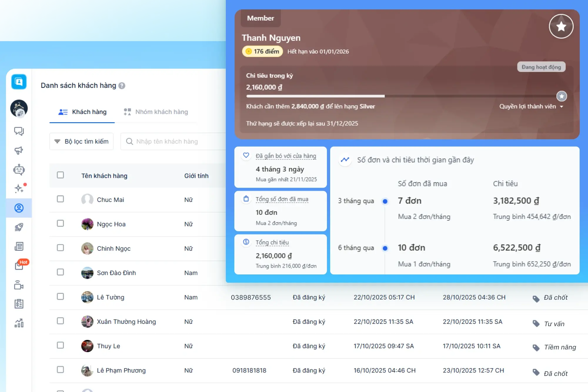
Task: Open the chatbot robot sidebar icon
Action: [x=19, y=170]
